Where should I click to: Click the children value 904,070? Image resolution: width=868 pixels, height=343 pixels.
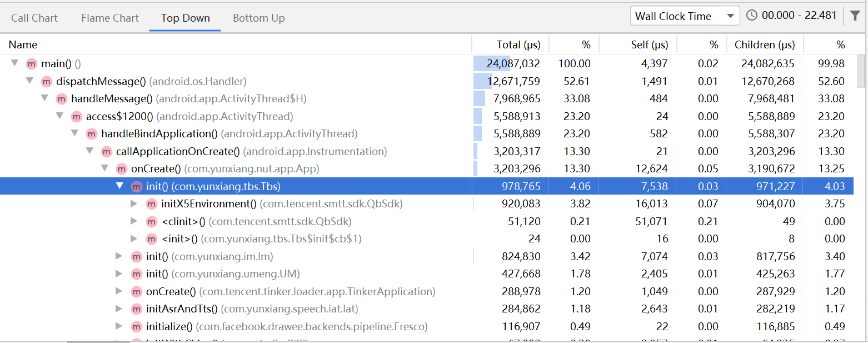tap(776, 204)
